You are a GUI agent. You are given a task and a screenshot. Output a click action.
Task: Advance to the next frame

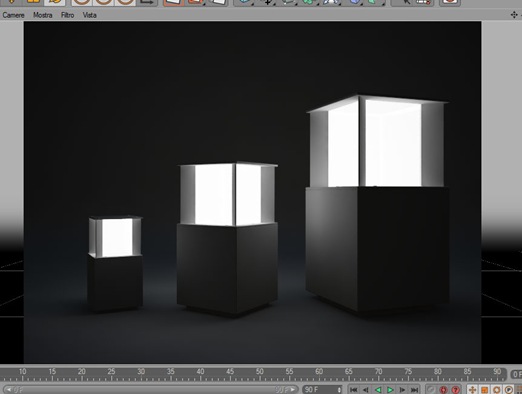(x=402, y=389)
